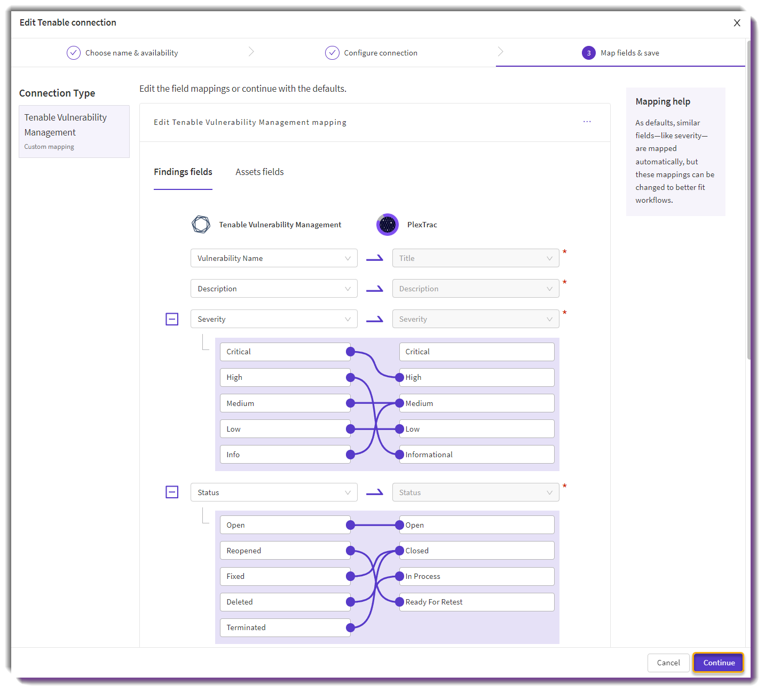Image resolution: width=773 pixels, height=700 pixels.
Task: Click the Tenable Vulnerability Management logo icon
Action: click(x=201, y=225)
